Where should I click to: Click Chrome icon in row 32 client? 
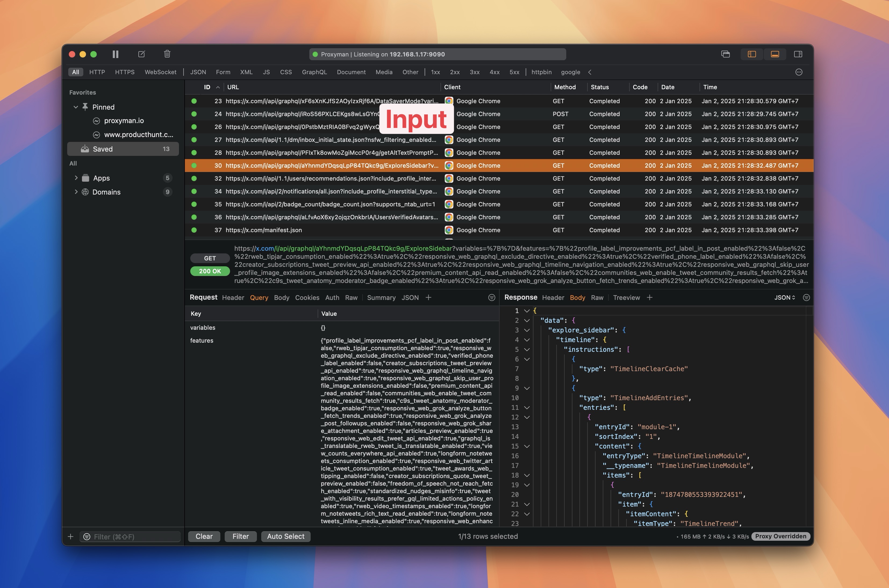(449, 178)
